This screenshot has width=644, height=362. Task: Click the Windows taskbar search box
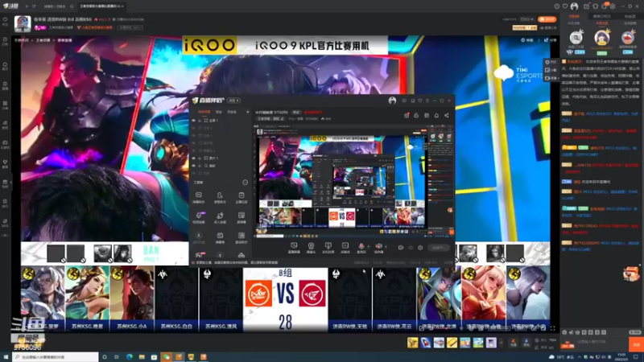click(x=56, y=357)
